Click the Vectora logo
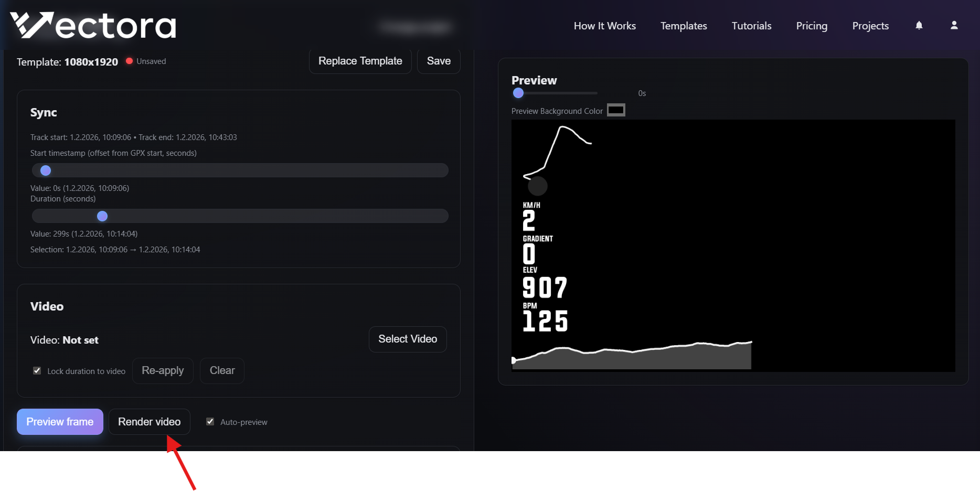980x491 pixels. coord(93,26)
